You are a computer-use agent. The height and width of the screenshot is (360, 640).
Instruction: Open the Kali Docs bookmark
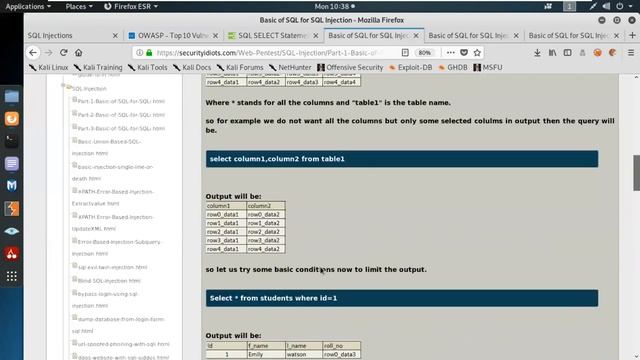pyautogui.click(x=192, y=67)
